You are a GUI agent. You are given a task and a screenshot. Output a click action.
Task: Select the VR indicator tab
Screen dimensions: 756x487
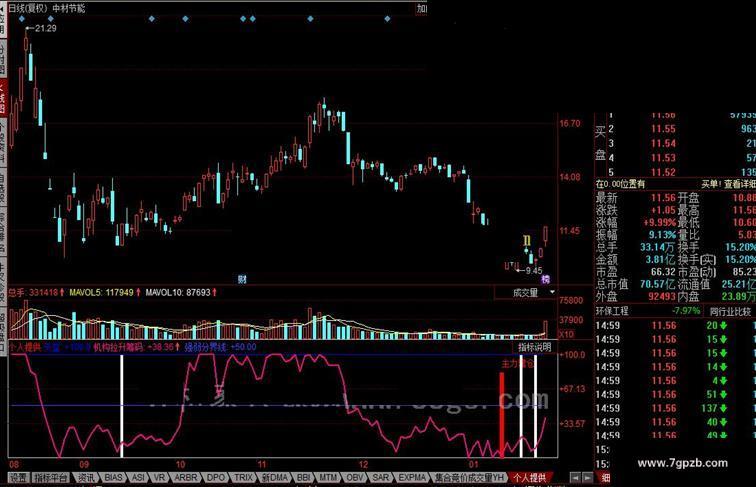click(x=159, y=477)
